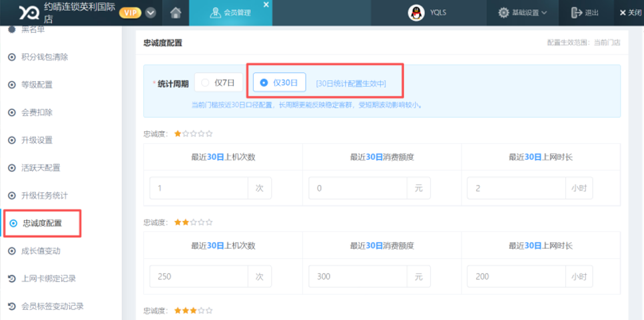Close the 会员管理 tab
Screen dimensions: 644x320
[266, 5]
